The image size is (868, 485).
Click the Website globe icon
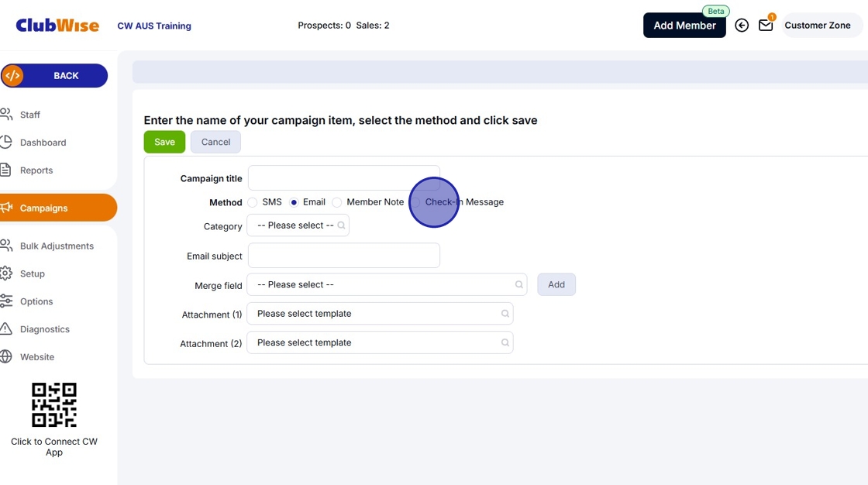[6, 356]
